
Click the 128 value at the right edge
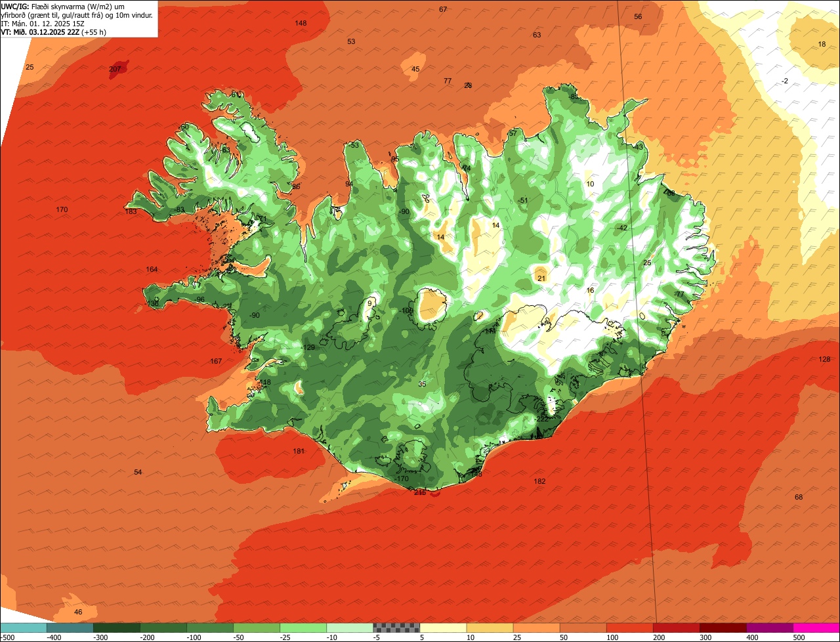pos(824,359)
